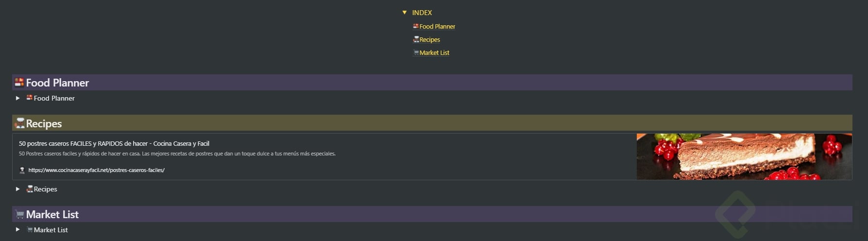Collapse the INDEX toggle arrow
This screenshot has height=241, width=868.
[404, 13]
